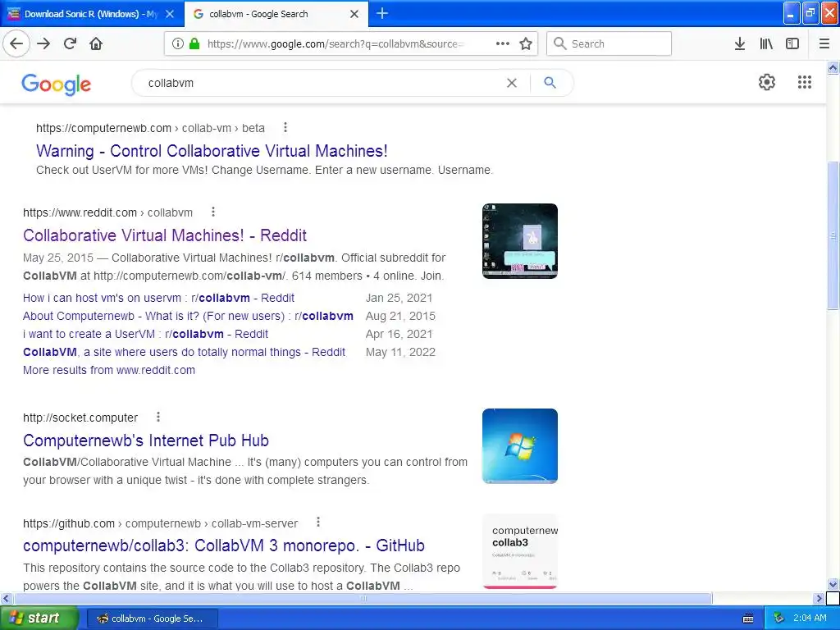Toggle the Firefox sidebar view
The image size is (840, 630).
pyautogui.click(x=792, y=44)
